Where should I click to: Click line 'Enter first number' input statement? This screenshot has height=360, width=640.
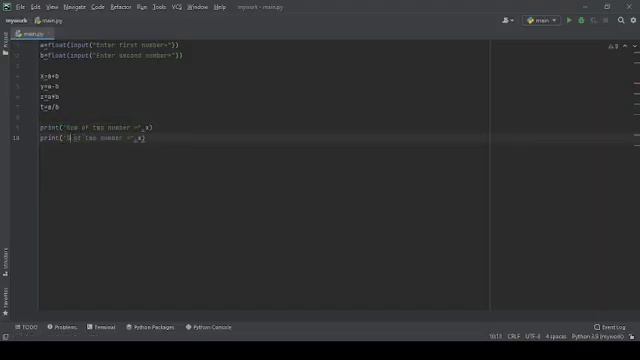[x=109, y=45]
